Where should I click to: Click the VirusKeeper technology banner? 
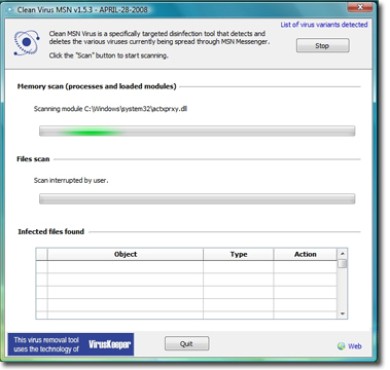coord(71,344)
